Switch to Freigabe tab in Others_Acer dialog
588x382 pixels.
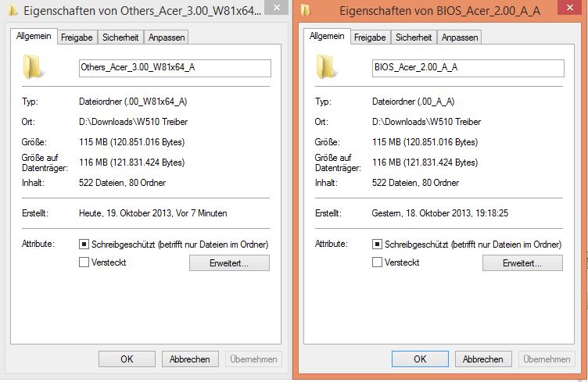pos(76,37)
